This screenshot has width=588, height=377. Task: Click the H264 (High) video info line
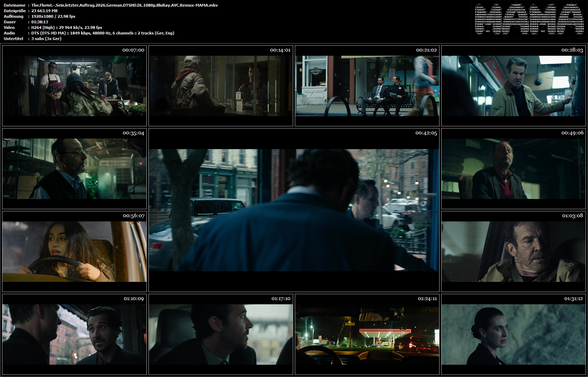pos(67,28)
